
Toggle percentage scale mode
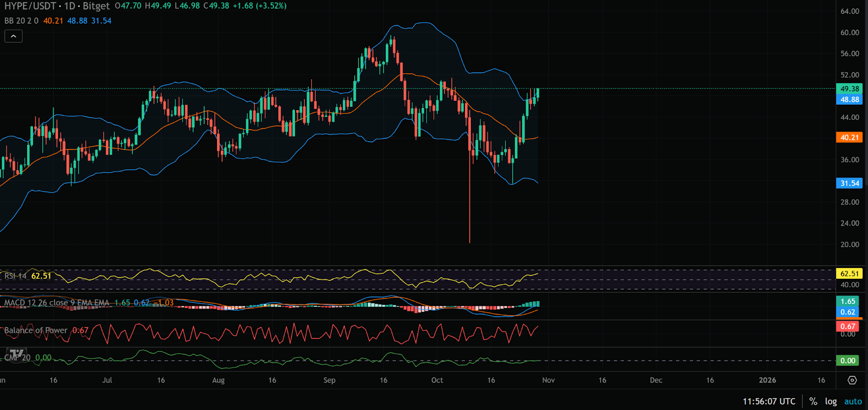(813, 401)
